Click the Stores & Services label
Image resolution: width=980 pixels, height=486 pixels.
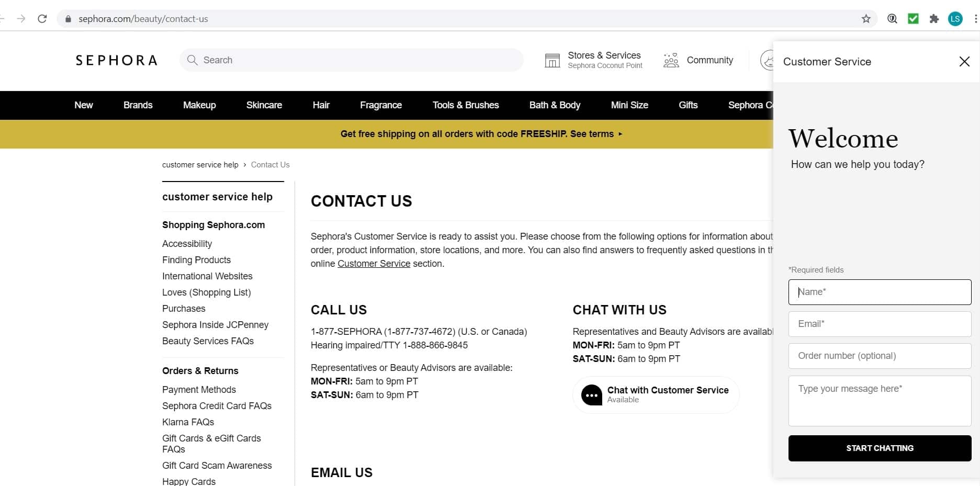click(x=604, y=55)
